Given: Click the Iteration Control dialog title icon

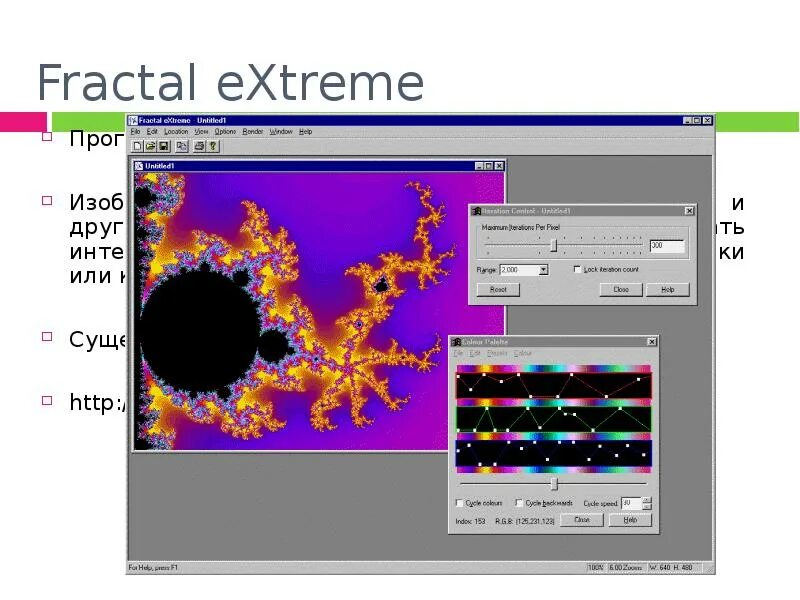Looking at the screenshot, I should [x=476, y=211].
